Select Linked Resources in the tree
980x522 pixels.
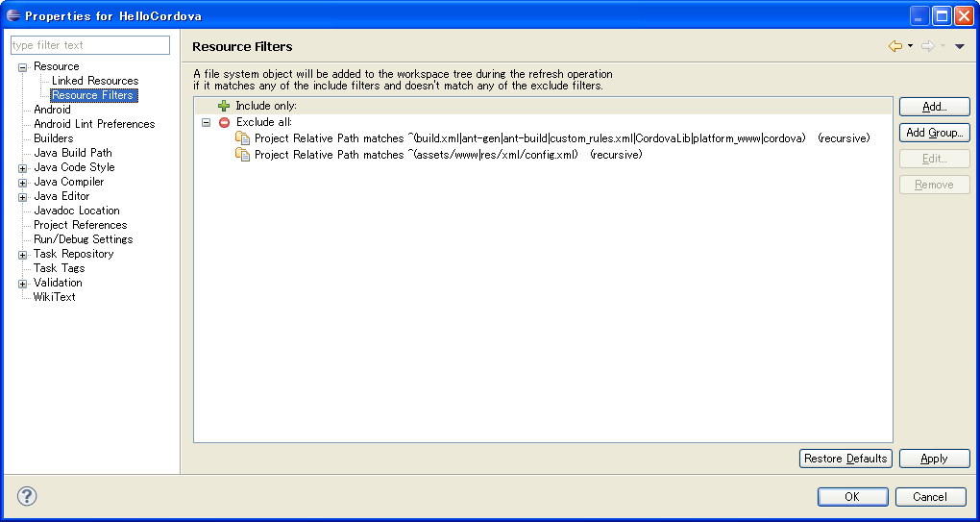tap(94, 81)
